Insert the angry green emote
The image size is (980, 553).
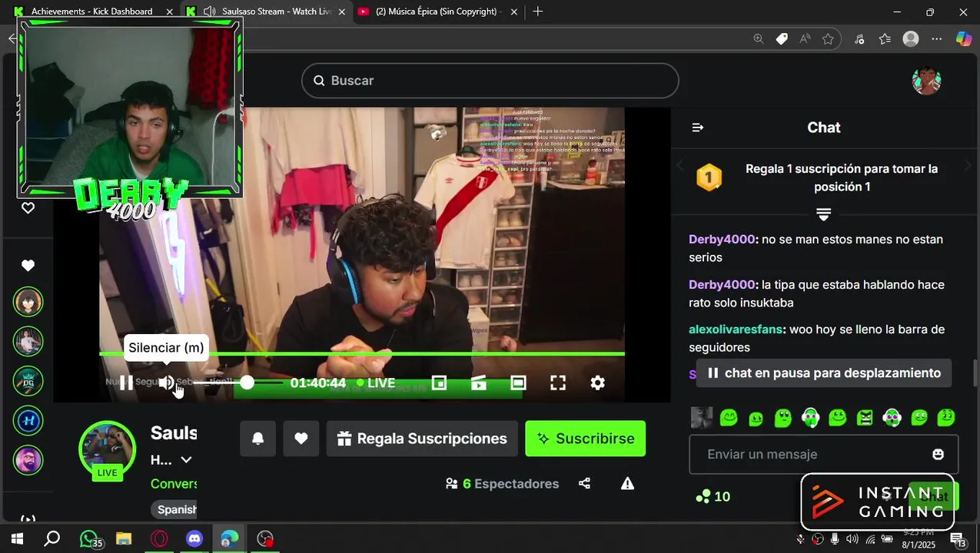(865, 418)
